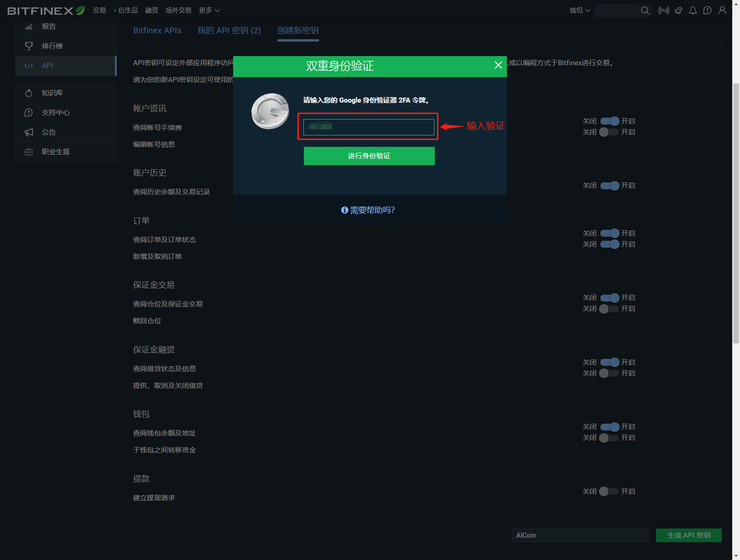Click the knowledge base icon
The image size is (740, 560).
(29, 93)
